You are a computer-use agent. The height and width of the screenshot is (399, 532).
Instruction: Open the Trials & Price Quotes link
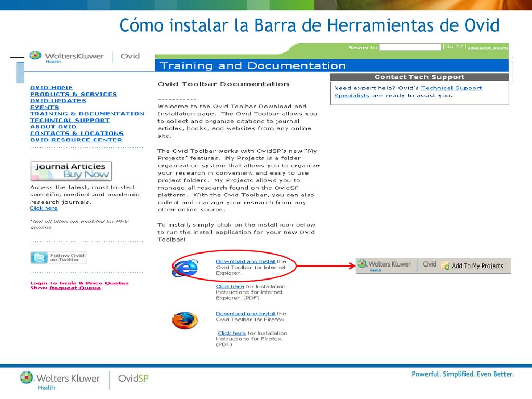94,283
